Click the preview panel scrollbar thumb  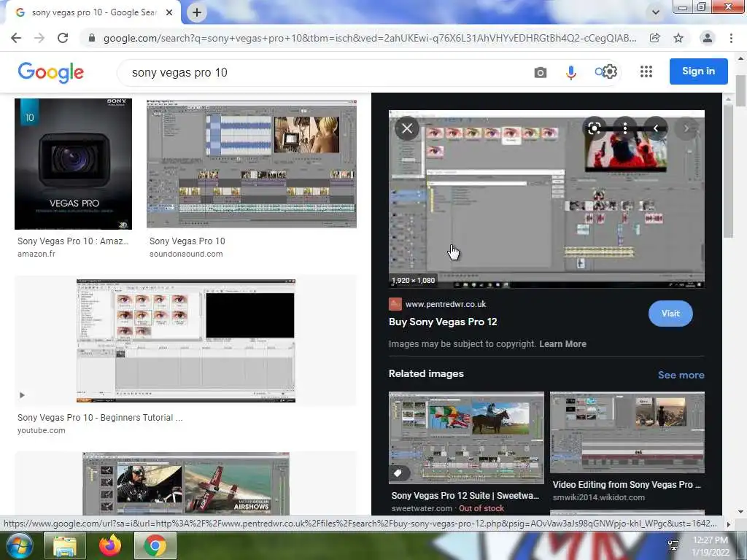pos(728,171)
